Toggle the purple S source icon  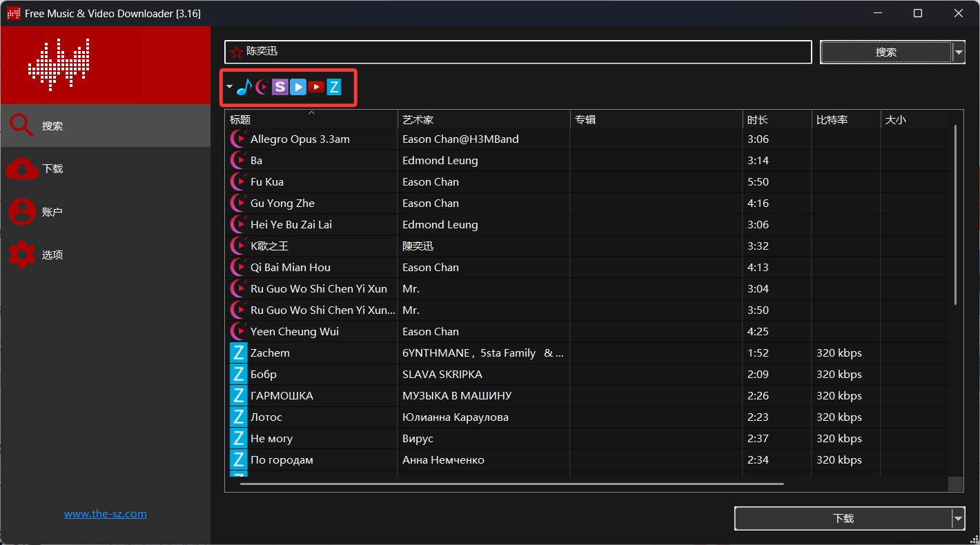point(280,87)
